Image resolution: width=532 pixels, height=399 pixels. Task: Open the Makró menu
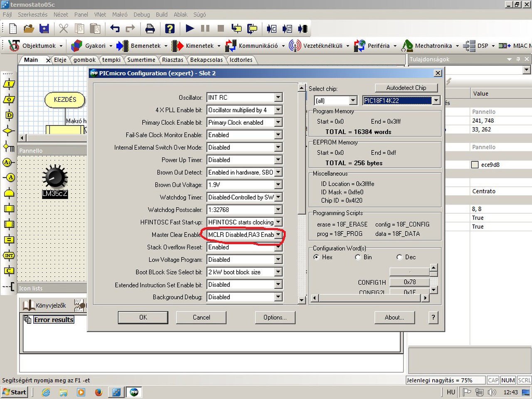[x=120, y=15]
